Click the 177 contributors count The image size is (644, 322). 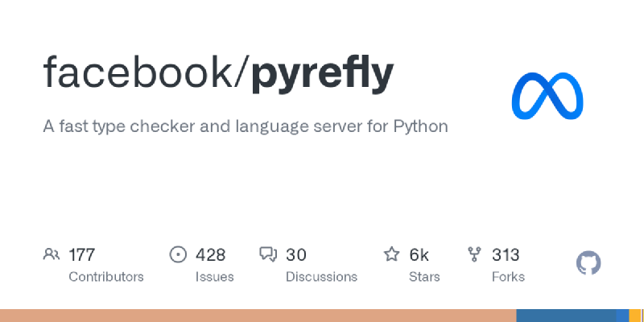click(x=82, y=254)
